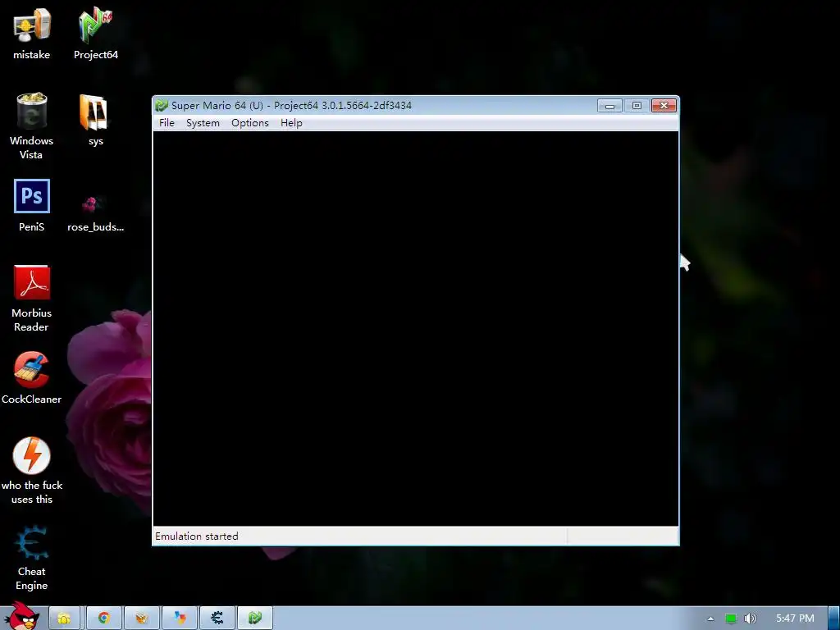Open the yellow folder taskbar icon
The image size is (840, 630).
coord(64,618)
